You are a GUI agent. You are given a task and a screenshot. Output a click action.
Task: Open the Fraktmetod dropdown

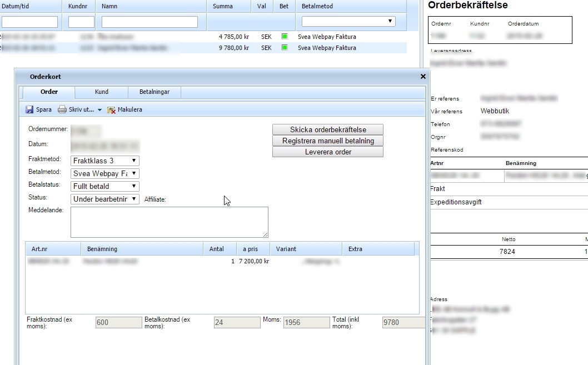tap(104, 161)
